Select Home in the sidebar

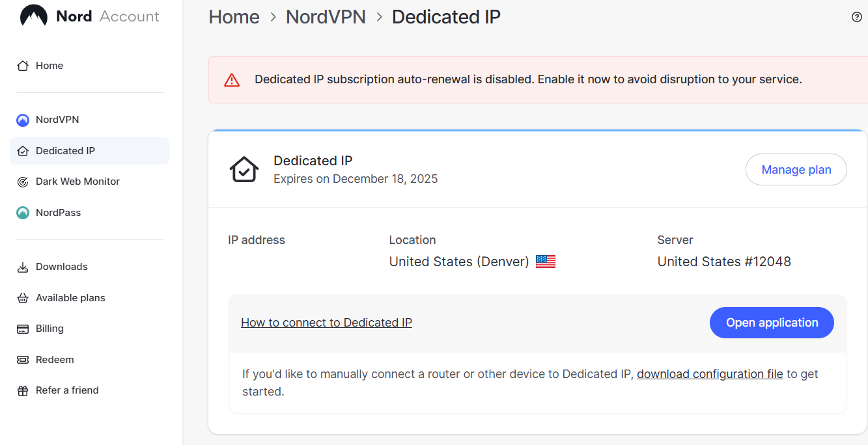point(50,65)
